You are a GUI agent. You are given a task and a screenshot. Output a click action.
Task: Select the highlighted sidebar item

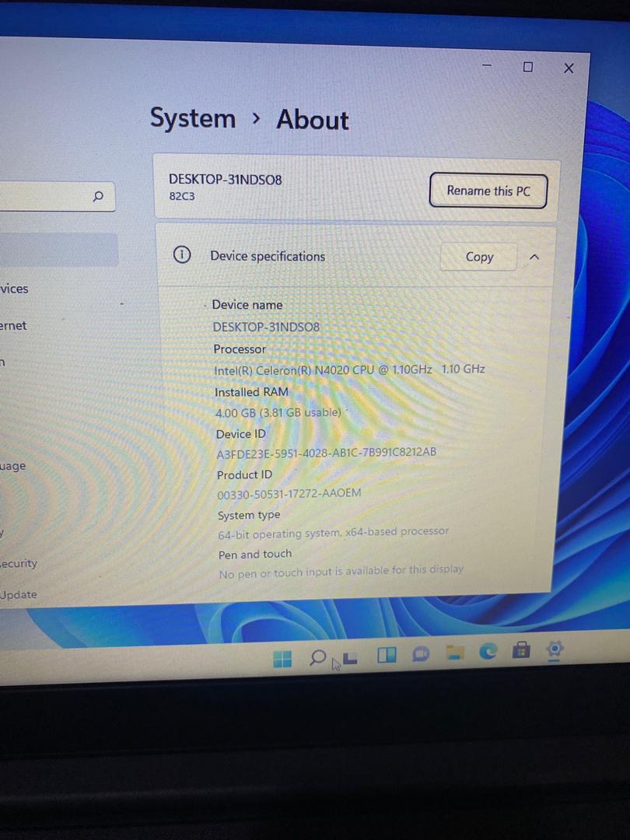click(x=58, y=250)
